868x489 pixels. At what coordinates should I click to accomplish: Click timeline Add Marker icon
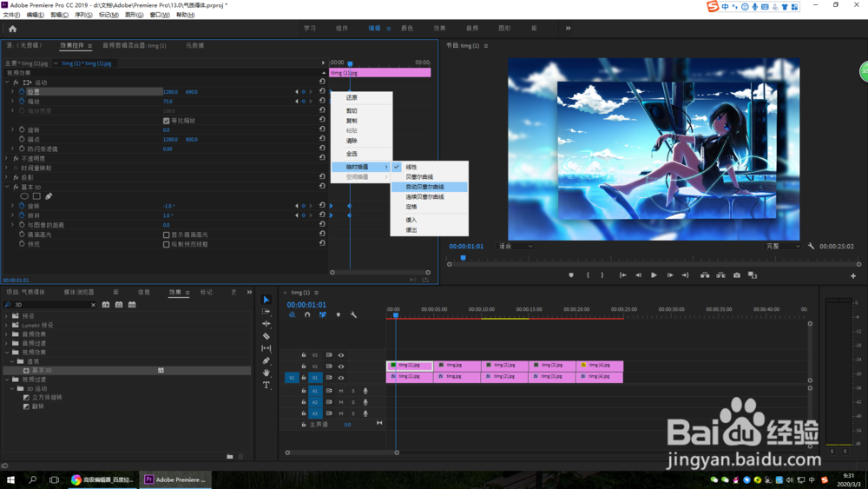click(339, 314)
